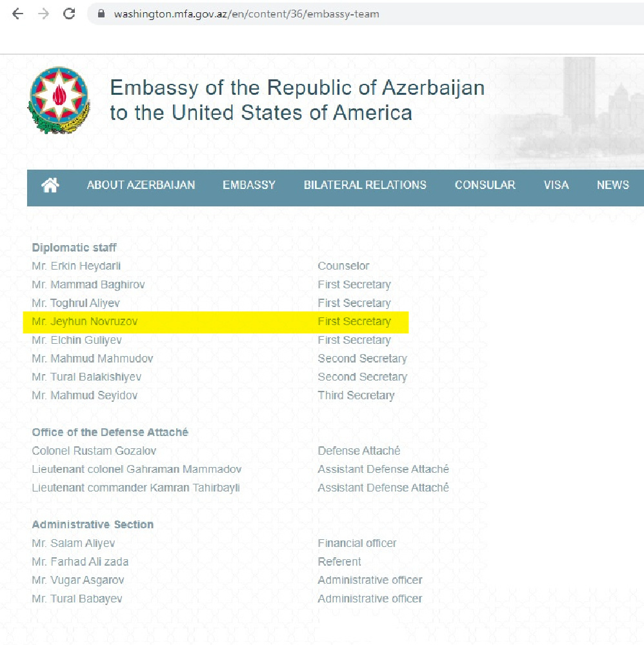Click the Office of the Defense Attaché heading
The image size is (644, 645).
click(110, 432)
